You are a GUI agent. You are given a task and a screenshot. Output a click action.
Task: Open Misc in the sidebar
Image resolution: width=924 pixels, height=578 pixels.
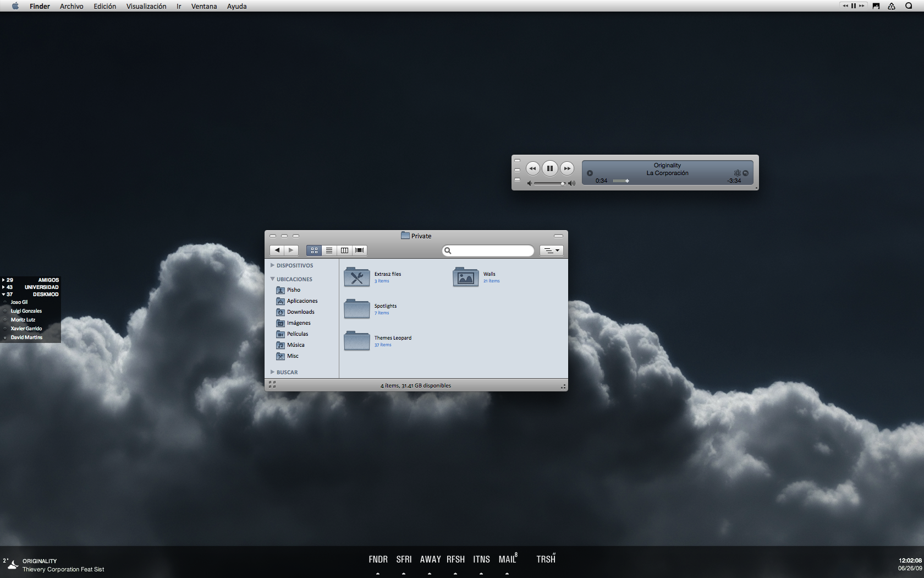(x=288, y=356)
